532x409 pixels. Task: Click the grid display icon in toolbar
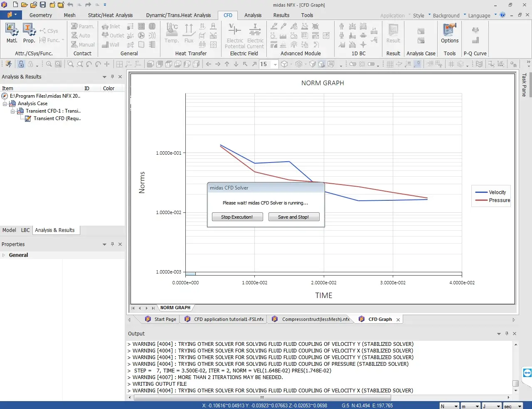click(390, 64)
